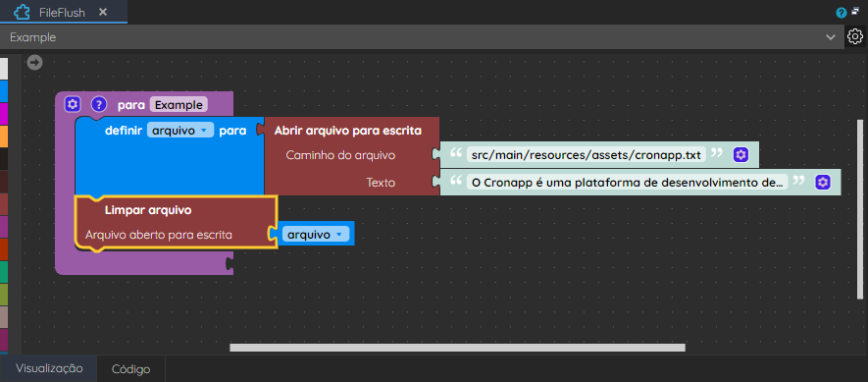Viewport: 868px width, 382px height.
Task: Expand the Example header dropdown chevron
Action: (x=831, y=37)
